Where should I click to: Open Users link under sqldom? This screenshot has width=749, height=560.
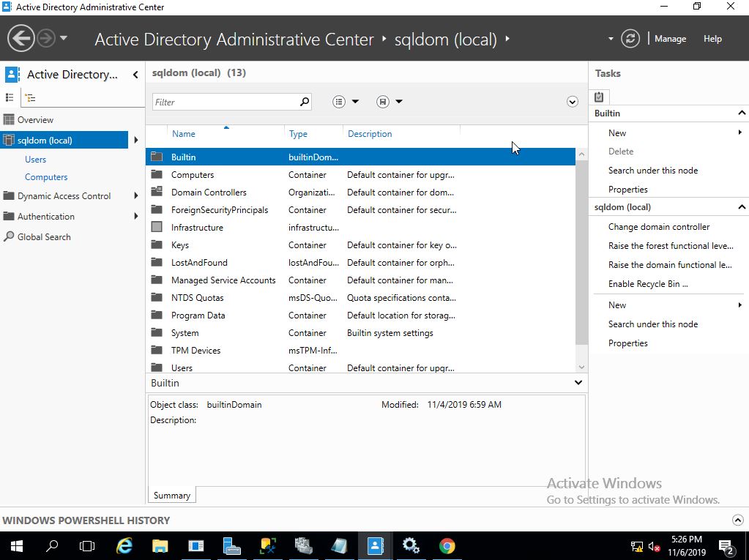pyautogui.click(x=35, y=160)
